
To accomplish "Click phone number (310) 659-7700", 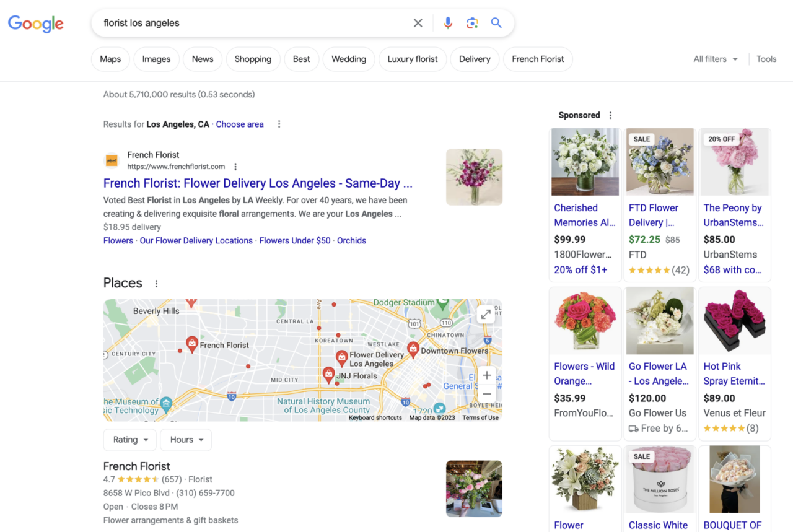I will (x=205, y=493).
